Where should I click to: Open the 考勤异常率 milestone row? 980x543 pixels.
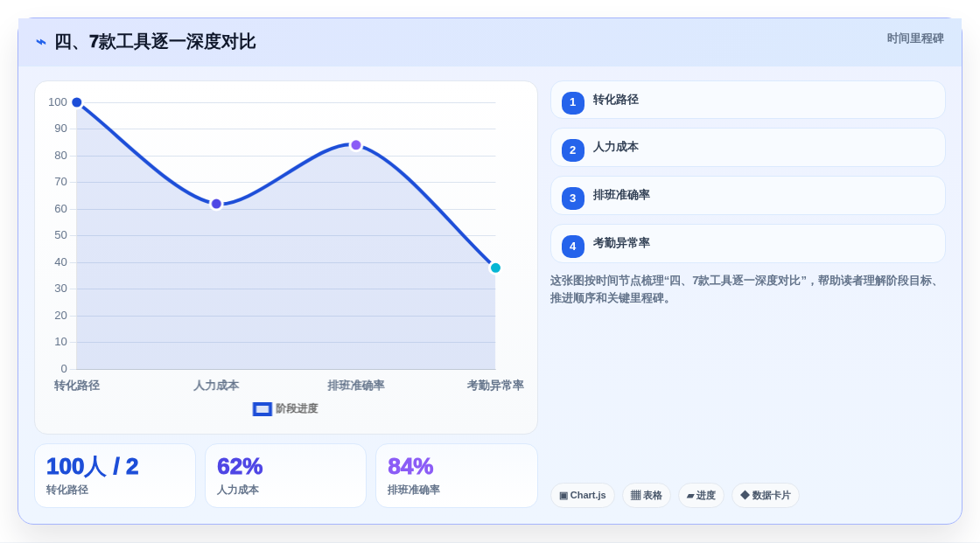click(x=747, y=244)
